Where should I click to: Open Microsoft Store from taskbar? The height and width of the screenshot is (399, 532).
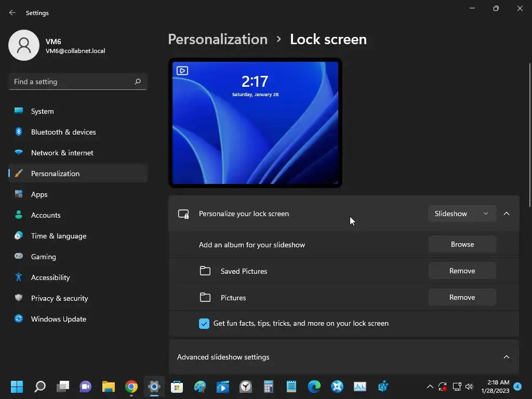177,386
